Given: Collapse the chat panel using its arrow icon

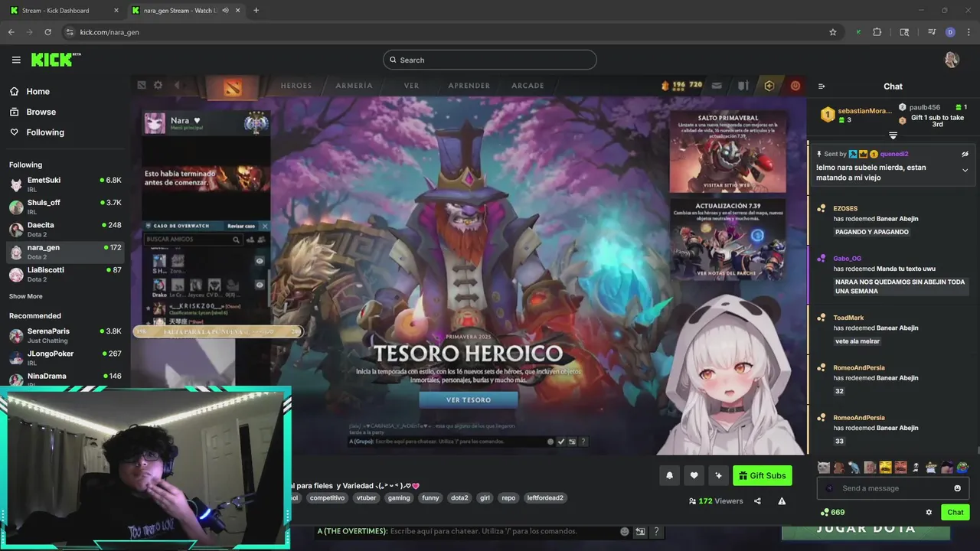Looking at the screenshot, I should pos(822,86).
